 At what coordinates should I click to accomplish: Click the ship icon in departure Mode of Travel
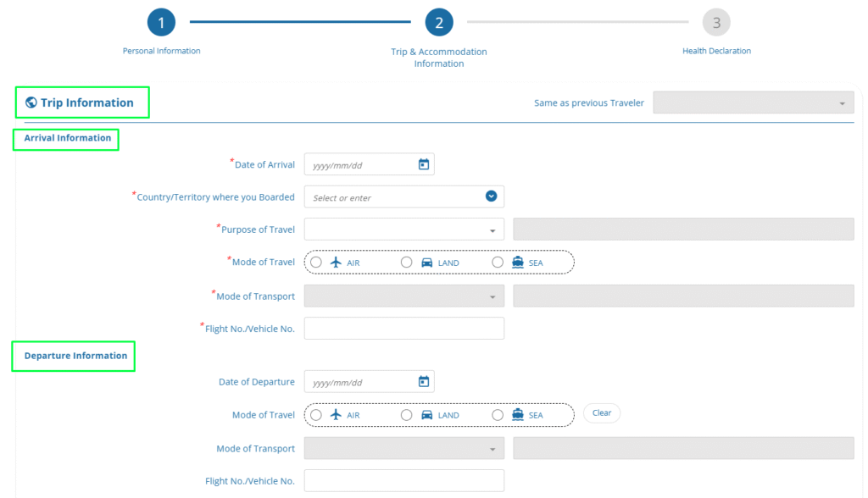tap(518, 415)
